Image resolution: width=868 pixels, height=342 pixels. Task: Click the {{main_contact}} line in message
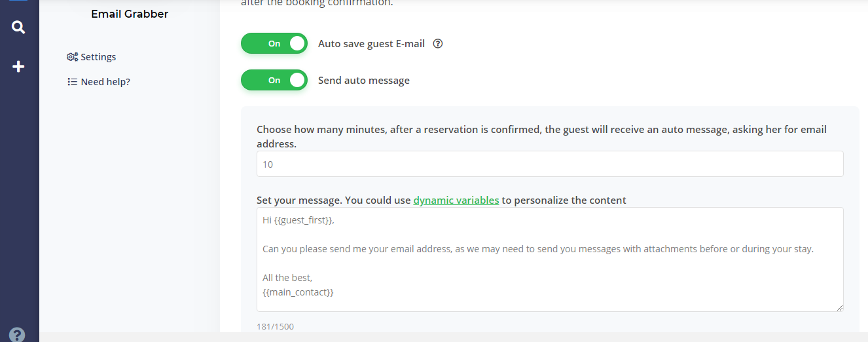[298, 292]
